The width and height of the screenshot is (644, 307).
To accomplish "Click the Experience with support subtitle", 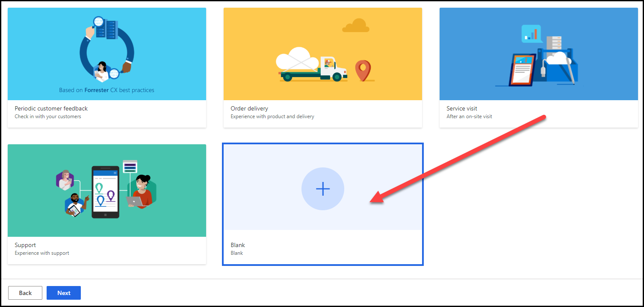I will click(x=42, y=253).
